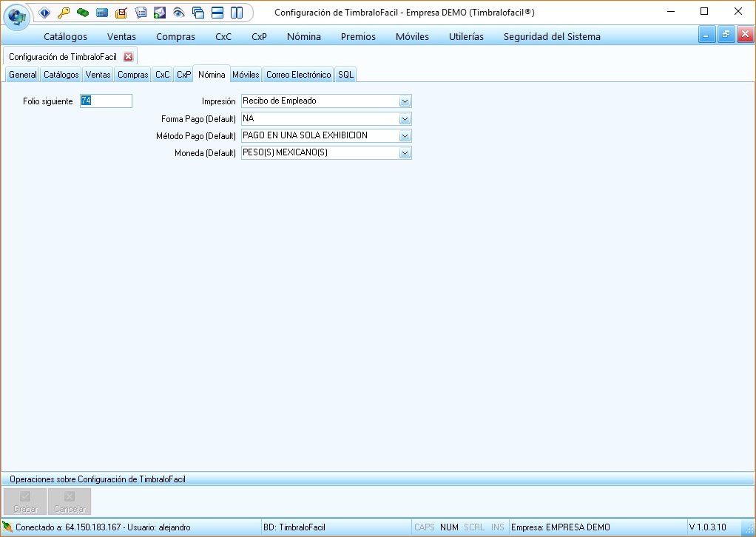Switch to the Compras configuration tab
The image size is (756, 537).
tap(133, 74)
